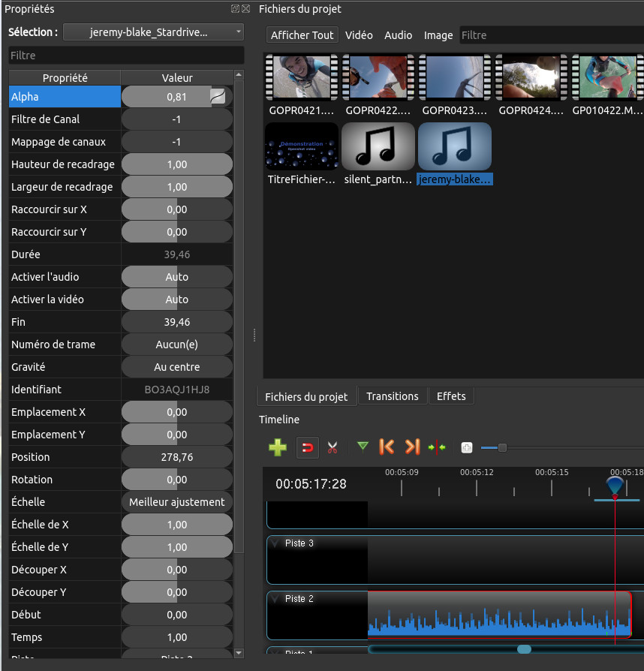Center timeline on playhead icon

click(437, 447)
